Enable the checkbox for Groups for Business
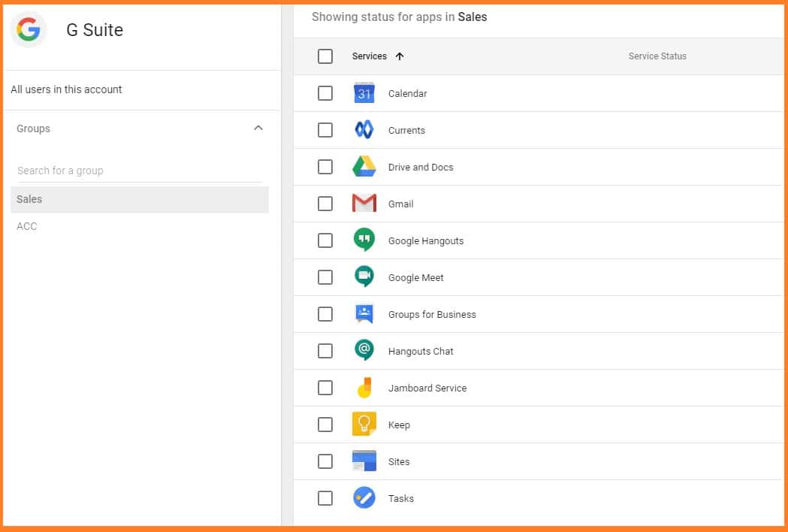Viewport: 788px width, 532px height. [x=325, y=314]
